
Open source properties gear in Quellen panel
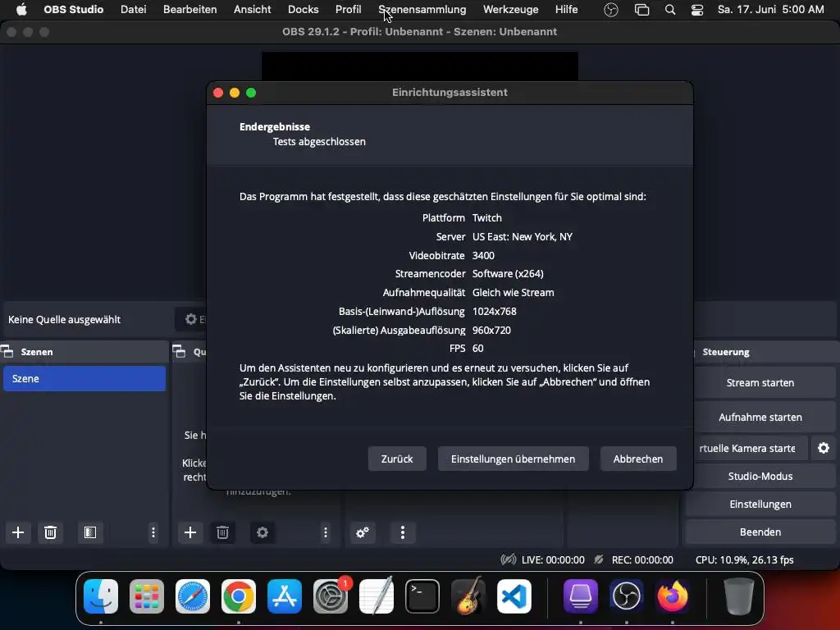pos(262,532)
